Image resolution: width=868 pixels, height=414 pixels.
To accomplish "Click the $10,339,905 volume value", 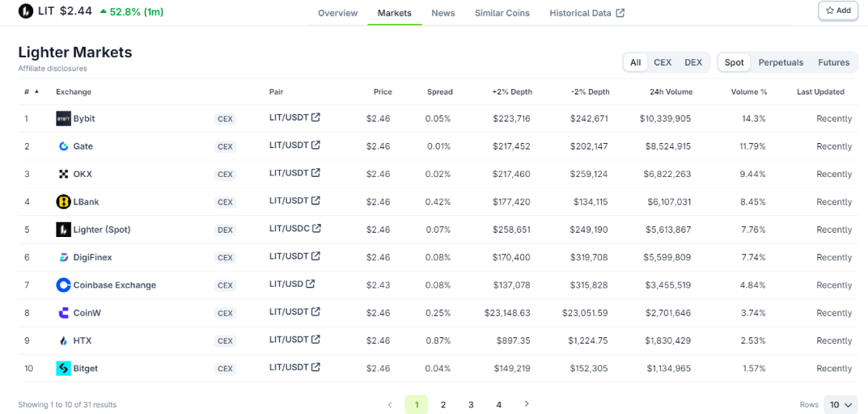I will coord(665,118).
